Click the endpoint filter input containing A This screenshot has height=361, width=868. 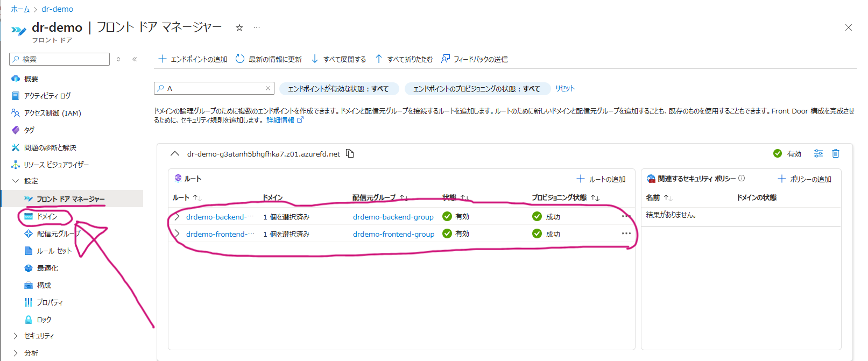coord(214,88)
